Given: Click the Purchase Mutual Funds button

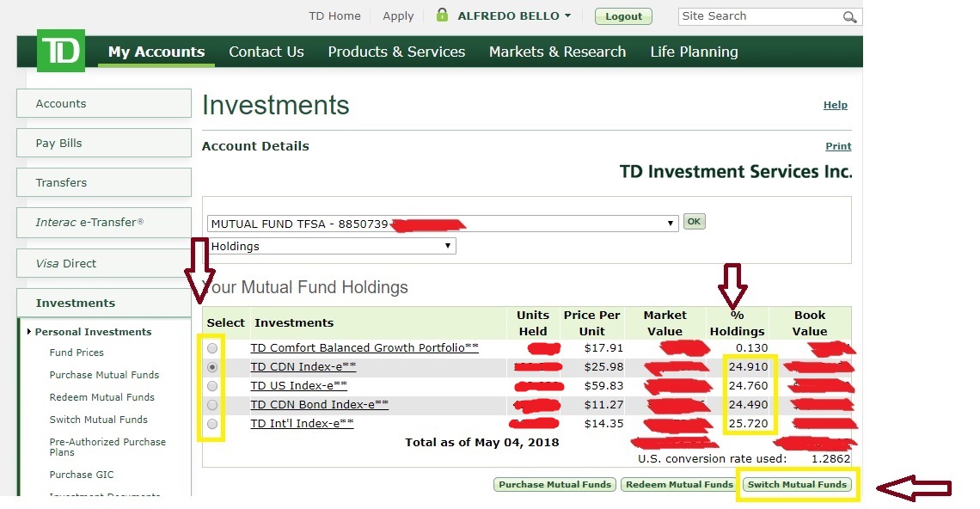Looking at the screenshot, I should pos(555,485).
